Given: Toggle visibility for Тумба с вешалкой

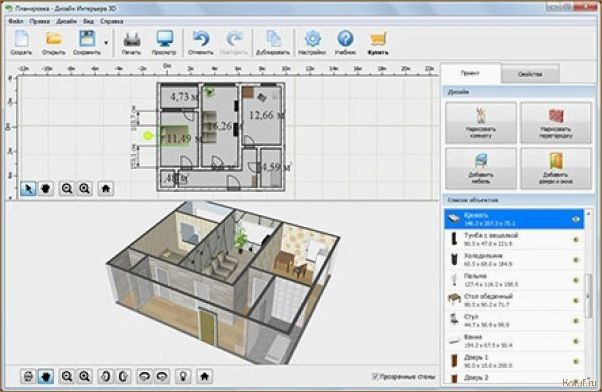Looking at the screenshot, I should pos(576,239).
